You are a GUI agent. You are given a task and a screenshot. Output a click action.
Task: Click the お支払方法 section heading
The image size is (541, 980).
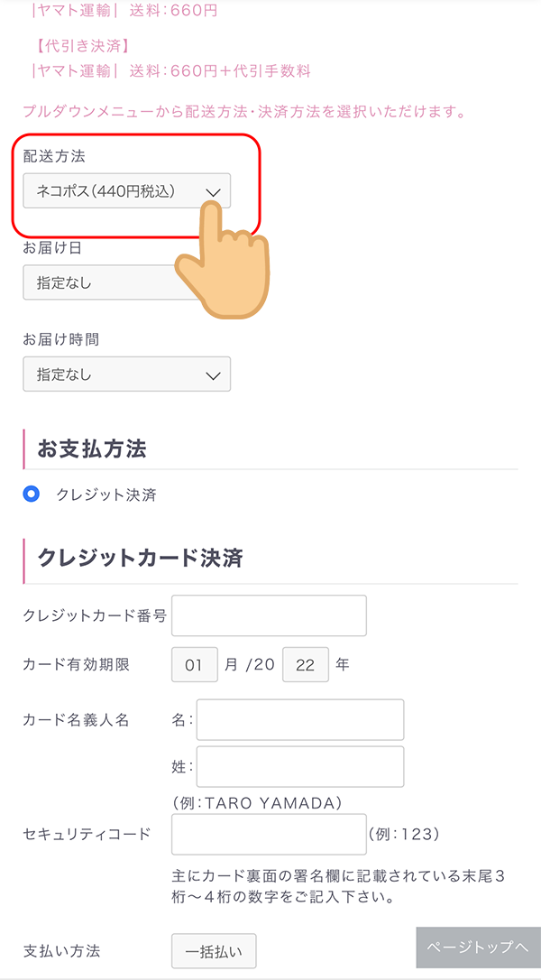coord(93,448)
